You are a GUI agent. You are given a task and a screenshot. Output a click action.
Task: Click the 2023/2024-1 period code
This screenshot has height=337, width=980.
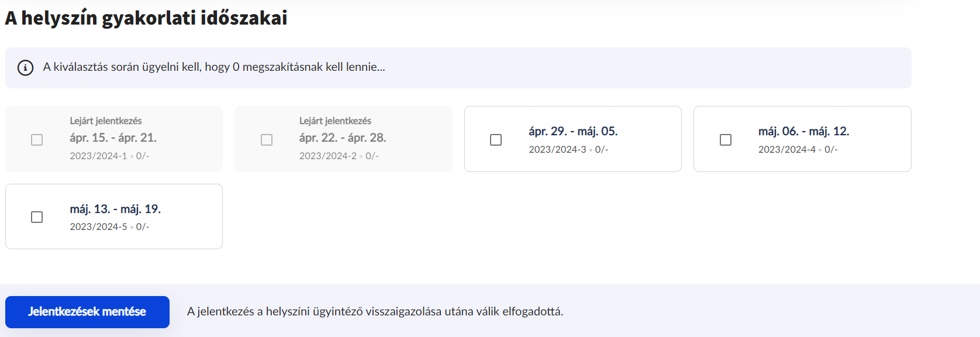click(98, 156)
